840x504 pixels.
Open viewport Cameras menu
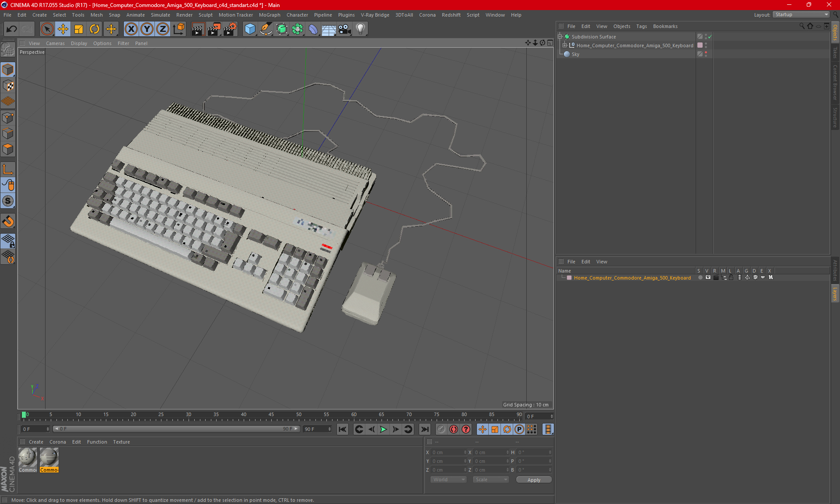pyautogui.click(x=55, y=43)
